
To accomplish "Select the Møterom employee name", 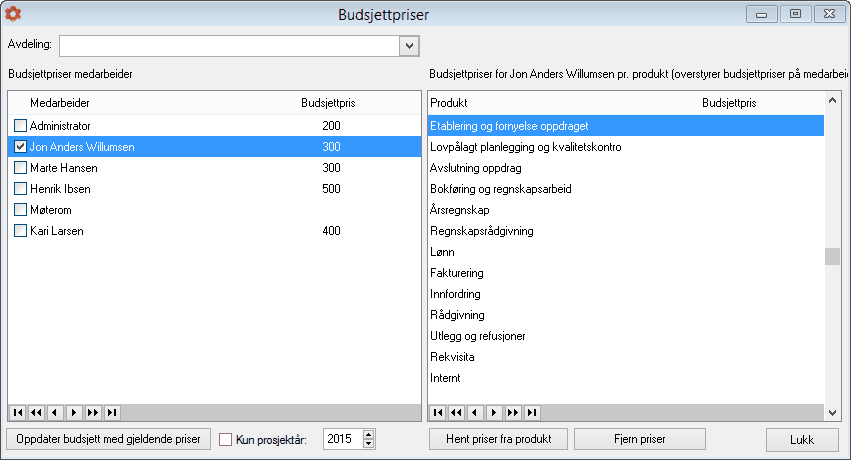I will 50,209.
